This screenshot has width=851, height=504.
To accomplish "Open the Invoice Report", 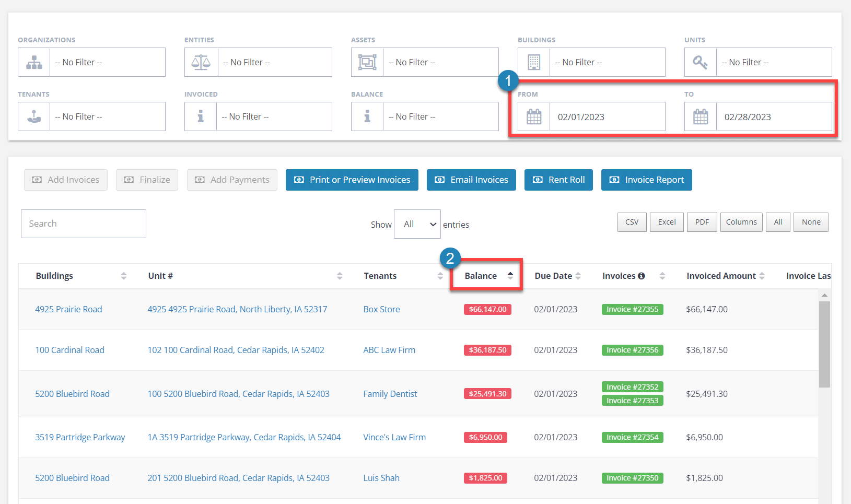I will coord(647,180).
